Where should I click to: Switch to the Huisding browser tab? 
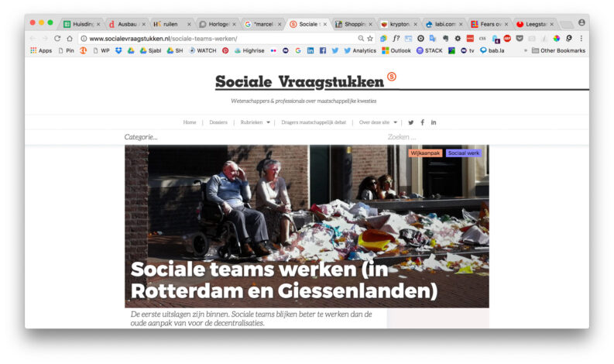(82, 24)
